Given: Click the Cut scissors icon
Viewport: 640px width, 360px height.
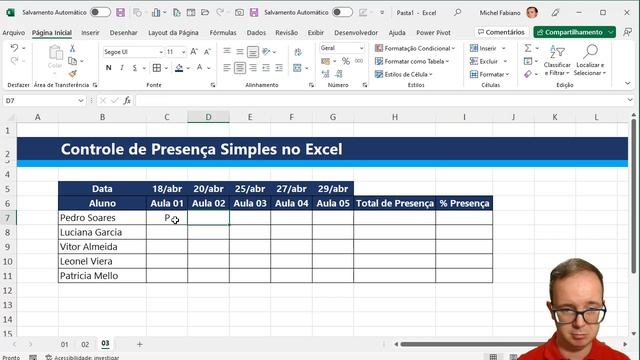Looking at the screenshot, I should (x=72, y=48).
